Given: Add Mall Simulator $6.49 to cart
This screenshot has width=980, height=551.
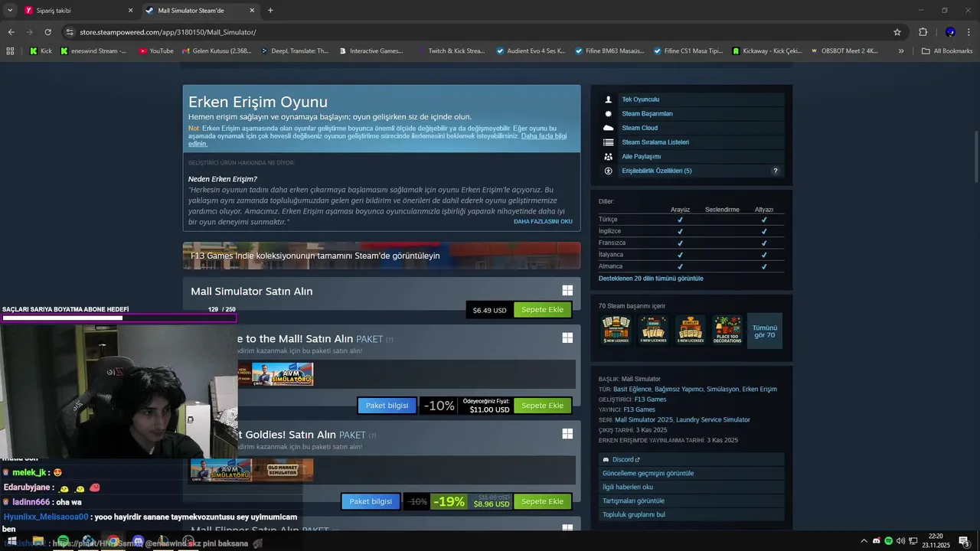Looking at the screenshot, I should (x=543, y=310).
